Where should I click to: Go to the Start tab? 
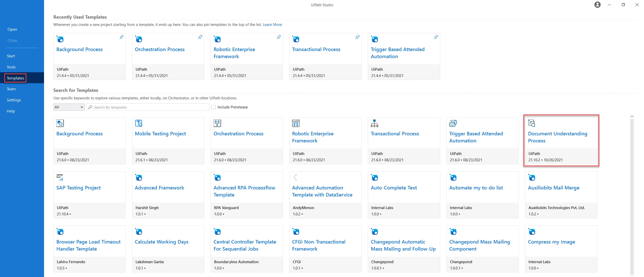[x=11, y=56]
